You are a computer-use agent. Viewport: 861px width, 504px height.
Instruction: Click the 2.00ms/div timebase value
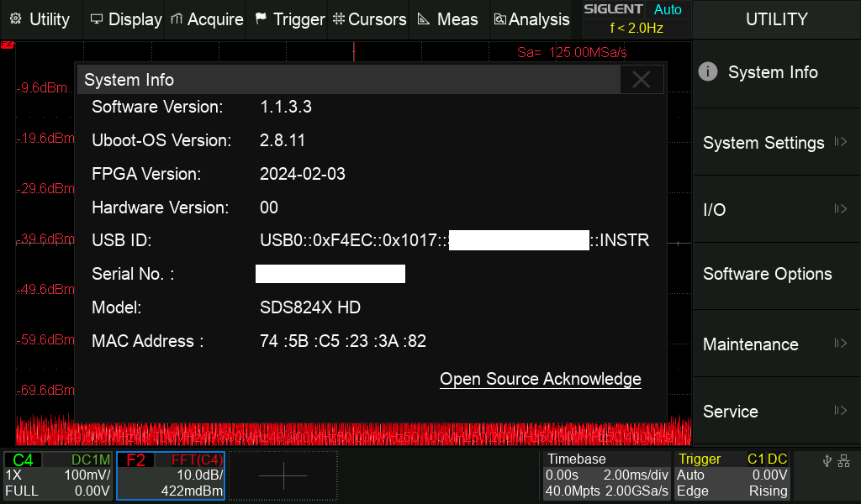pos(636,475)
